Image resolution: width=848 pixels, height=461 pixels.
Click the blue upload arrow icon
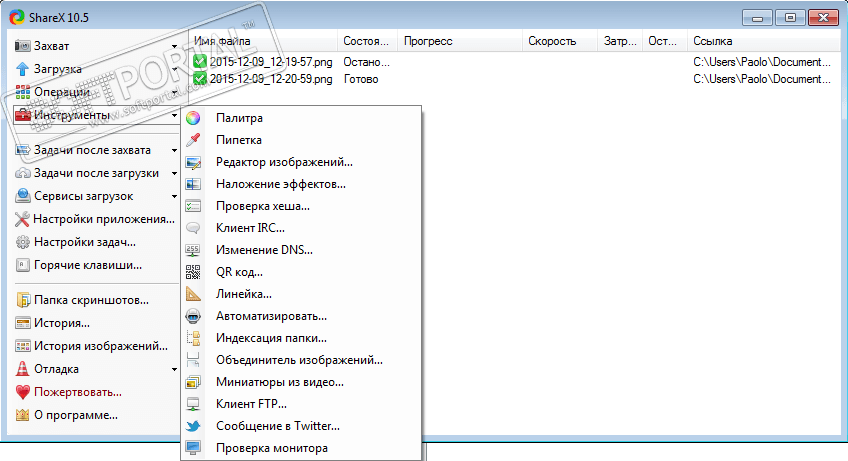23,69
